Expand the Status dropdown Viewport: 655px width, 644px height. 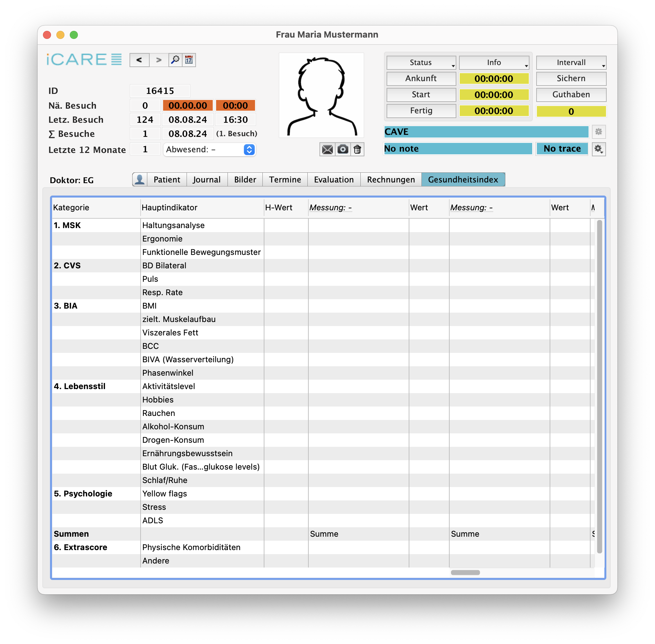coord(421,63)
